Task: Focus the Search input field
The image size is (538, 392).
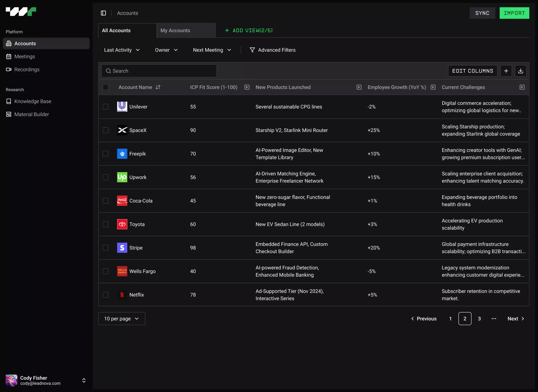Action: coord(159,71)
